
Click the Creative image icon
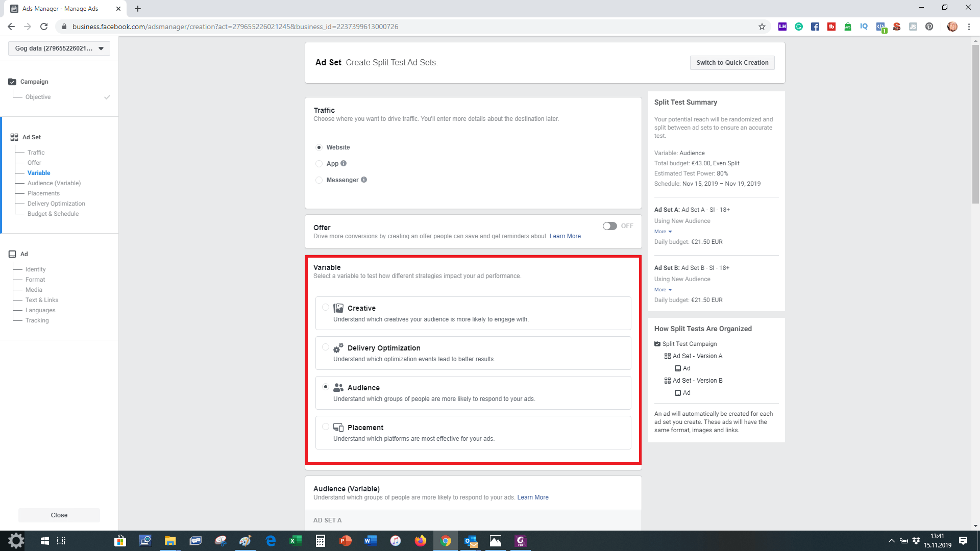click(338, 308)
